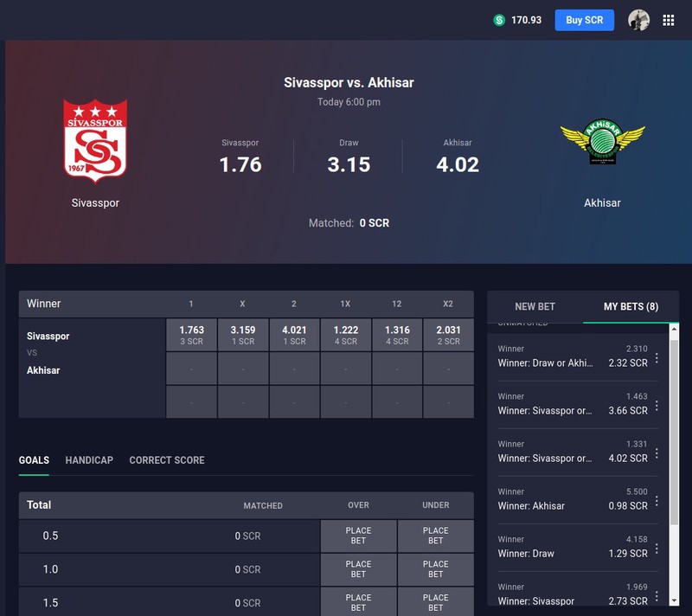Image resolution: width=692 pixels, height=616 pixels.
Task: Open options for Draw or Akhi... bet
Action: click(657, 358)
